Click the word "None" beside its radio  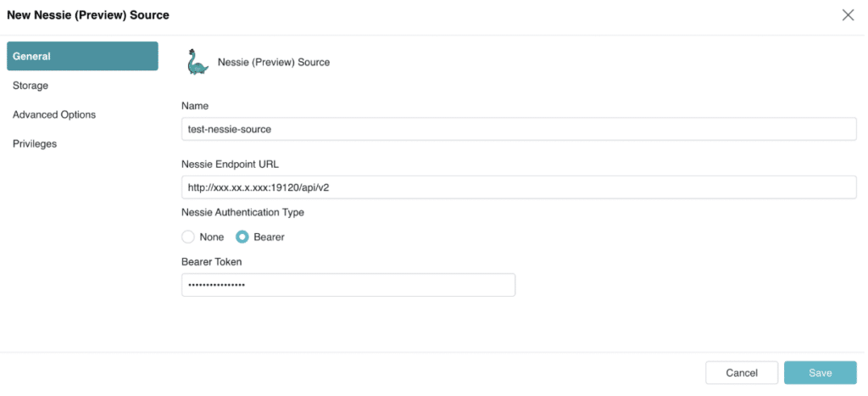(211, 237)
